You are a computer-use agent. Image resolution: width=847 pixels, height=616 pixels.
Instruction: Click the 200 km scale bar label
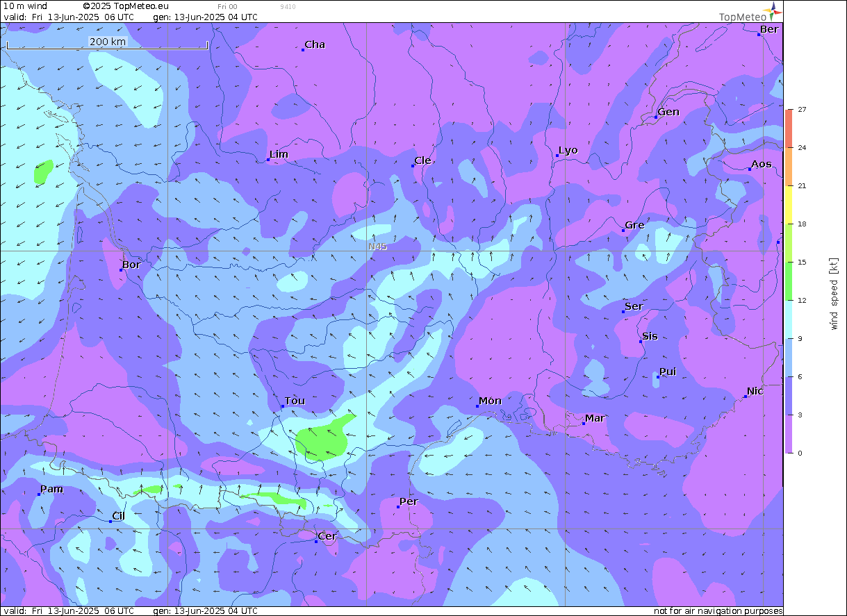click(x=108, y=42)
